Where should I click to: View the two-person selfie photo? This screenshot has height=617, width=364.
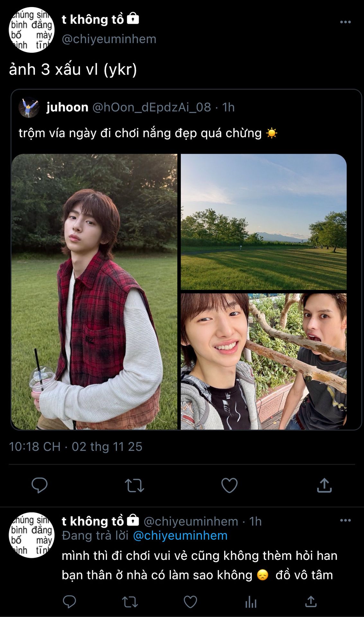(x=263, y=361)
